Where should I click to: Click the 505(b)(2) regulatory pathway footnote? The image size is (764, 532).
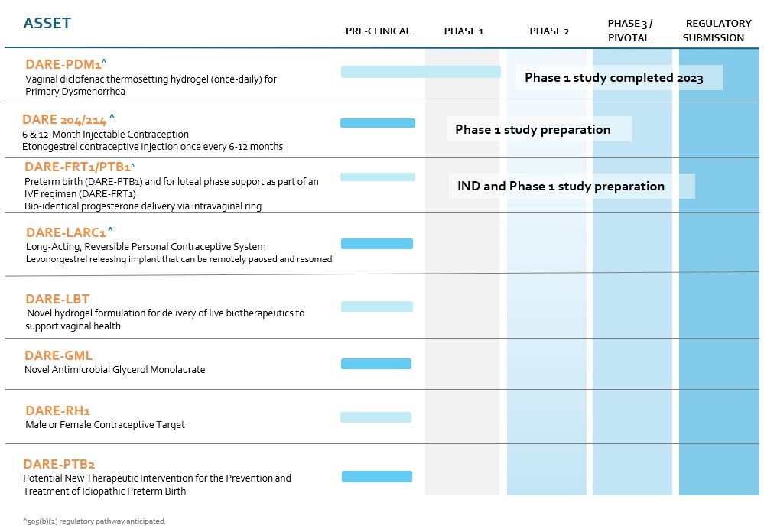pos(94,521)
